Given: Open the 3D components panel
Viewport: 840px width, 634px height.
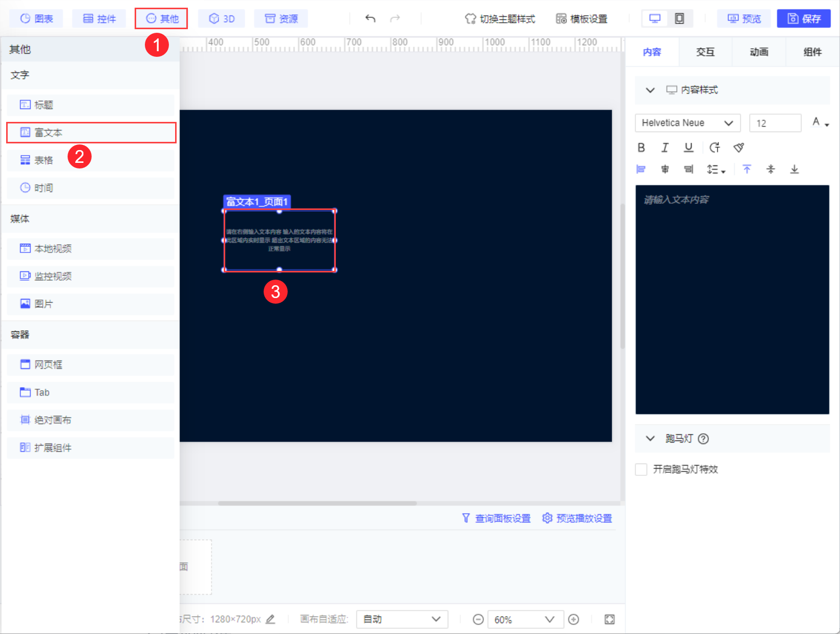Looking at the screenshot, I should (222, 19).
